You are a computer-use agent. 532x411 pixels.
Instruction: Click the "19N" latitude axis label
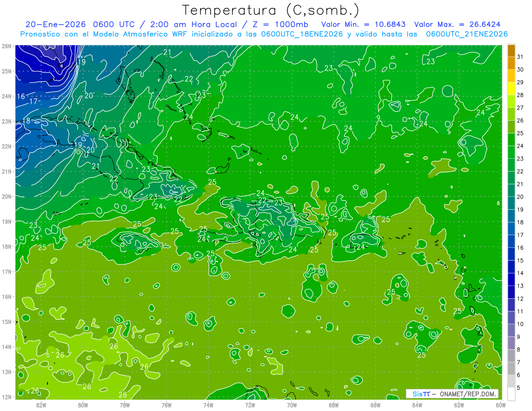(x=7, y=221)
